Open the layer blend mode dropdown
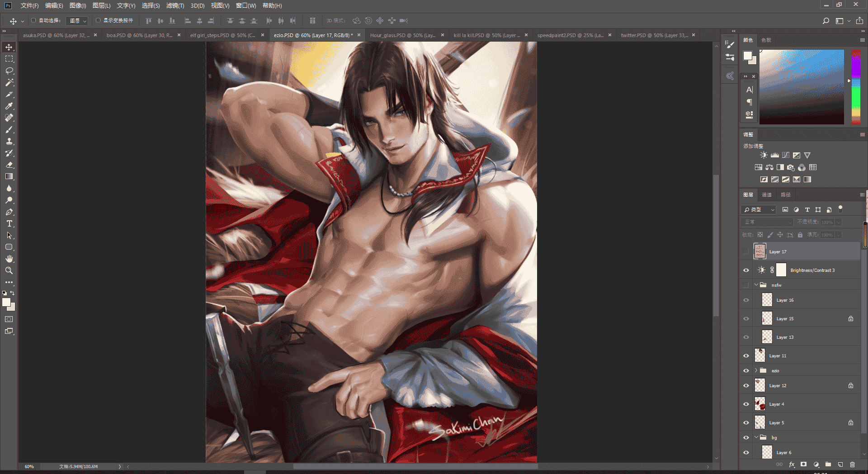Viewport: 868px width, 474px height. point(767,222)
